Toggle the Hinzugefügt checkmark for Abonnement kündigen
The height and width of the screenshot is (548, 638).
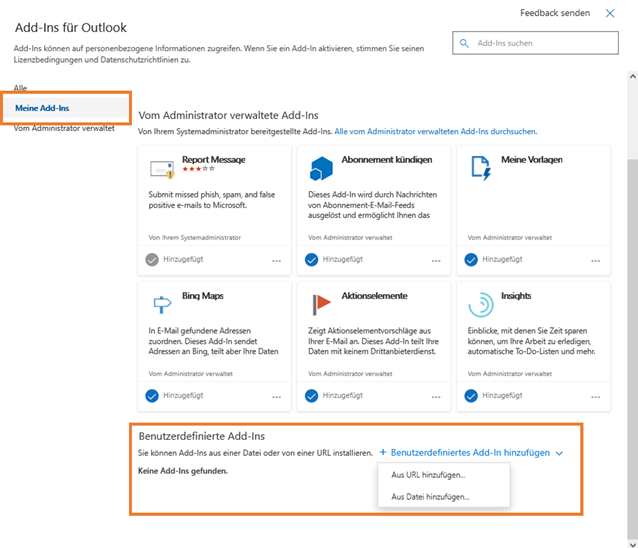(x=311, y=260)
